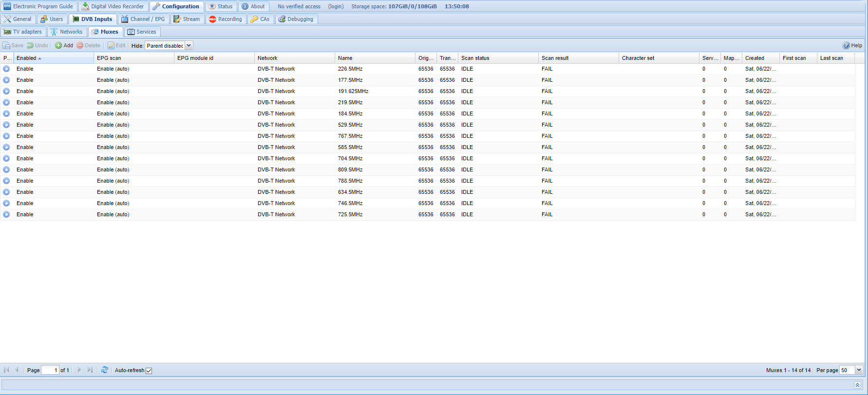Sort by the Scan result column
This screenshot has width=868, height=395.
tap(555, 58)
